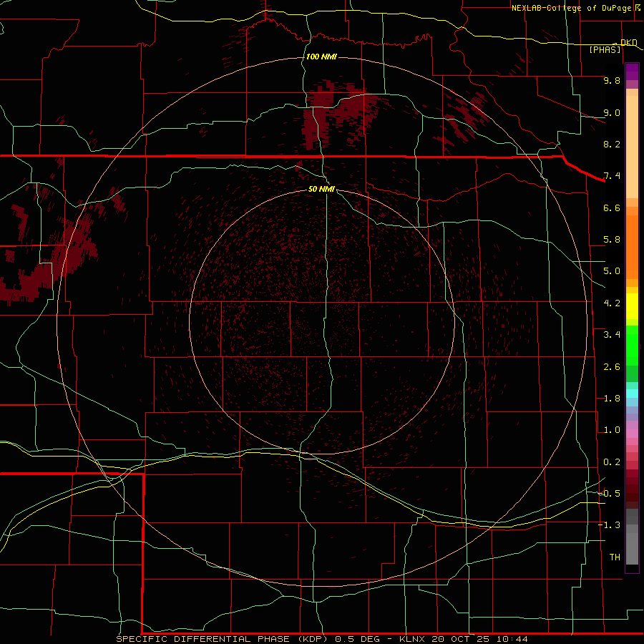Click the KLNX 20 OCT 25 10:44 timestamp
644x644 pixels.
point(463,639)
